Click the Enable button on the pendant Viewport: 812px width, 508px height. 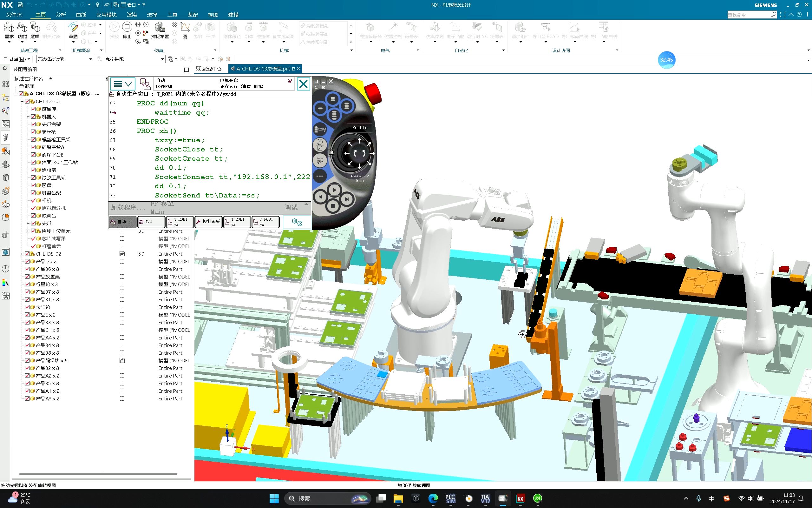(x=359, y=128)
